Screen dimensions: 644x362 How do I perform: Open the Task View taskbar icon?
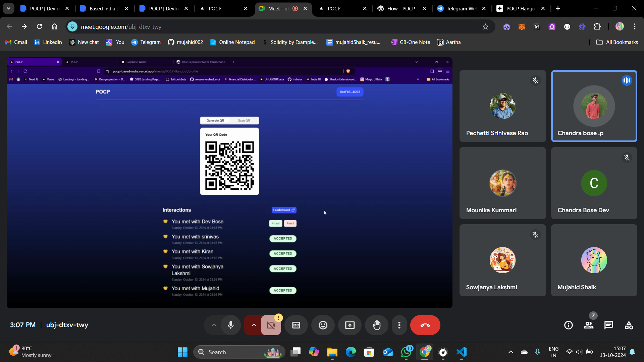(x=296, y=352)
